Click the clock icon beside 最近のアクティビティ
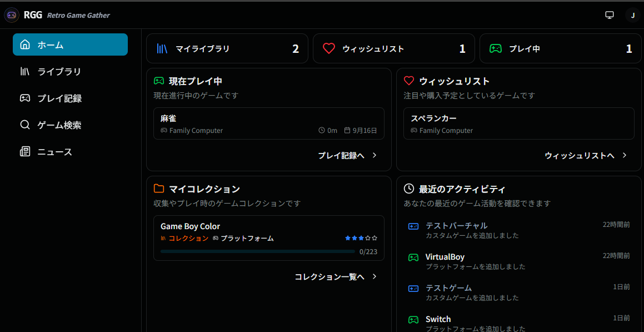Screen dimensions: 644x332 click(409, 189)
